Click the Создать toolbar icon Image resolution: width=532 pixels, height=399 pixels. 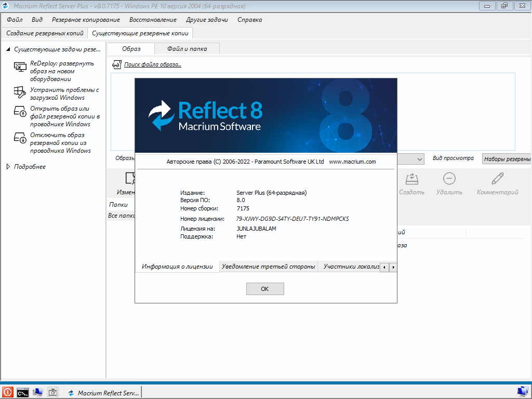[411, 179]
